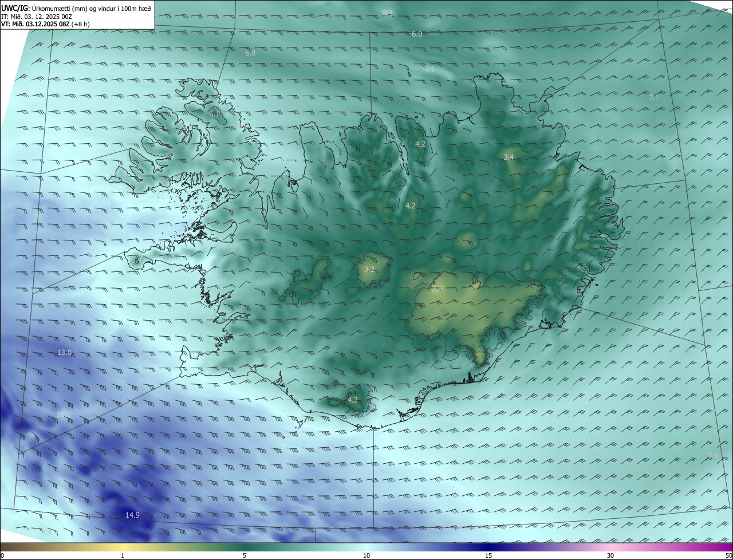Click the 6.8 value label on the map

(x=250, y=53)
